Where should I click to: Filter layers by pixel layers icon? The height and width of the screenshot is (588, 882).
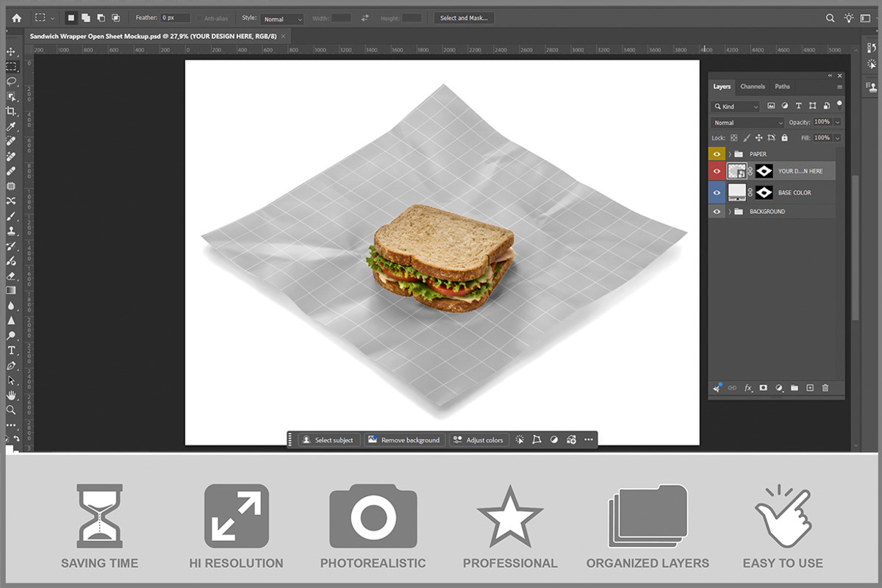[772, 106]
